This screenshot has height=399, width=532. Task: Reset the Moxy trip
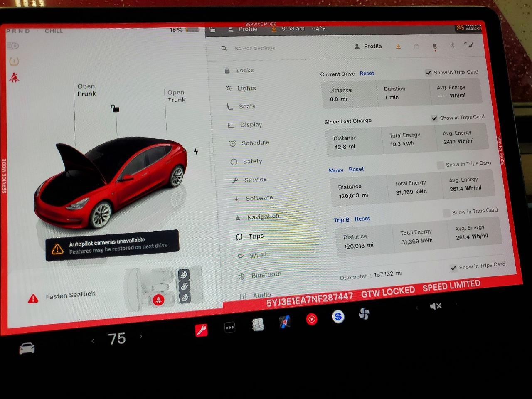coord(356,169)
